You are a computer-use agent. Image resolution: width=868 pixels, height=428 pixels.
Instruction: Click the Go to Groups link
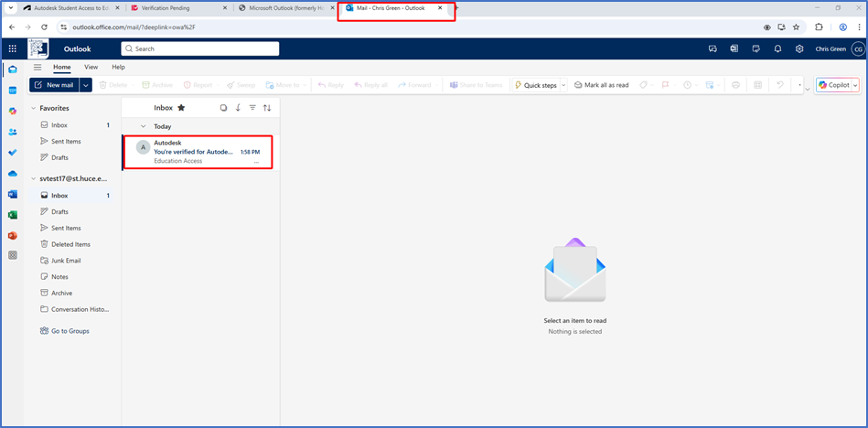(x=70, y=331)
